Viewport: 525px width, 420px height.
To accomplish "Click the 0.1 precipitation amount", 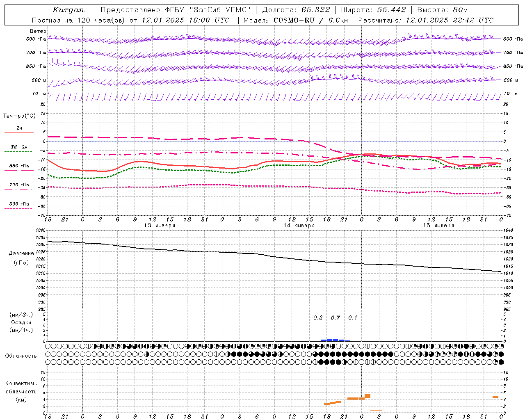I will [x=353, y=318].
